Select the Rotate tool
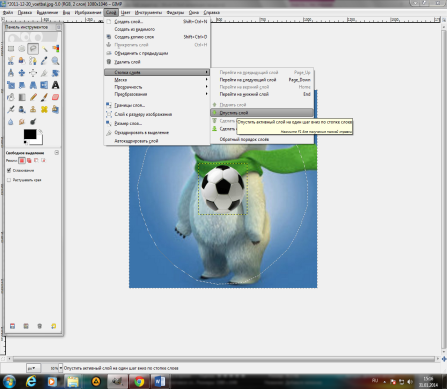447x389 pixels. click(55, 73)
